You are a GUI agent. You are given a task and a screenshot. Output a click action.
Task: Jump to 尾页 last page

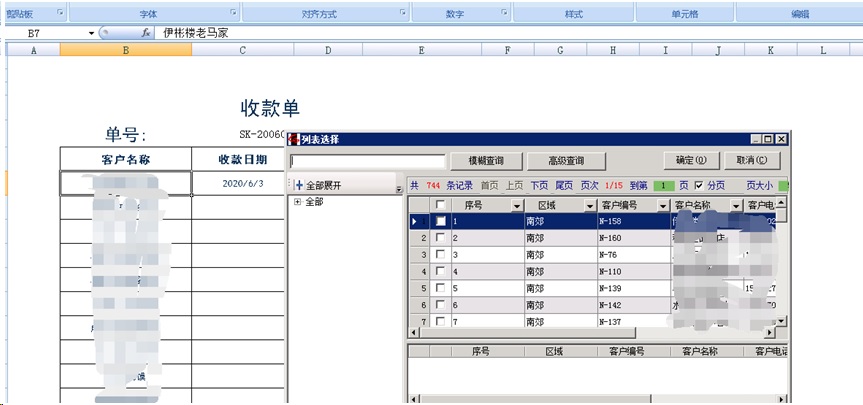(564, 186)
